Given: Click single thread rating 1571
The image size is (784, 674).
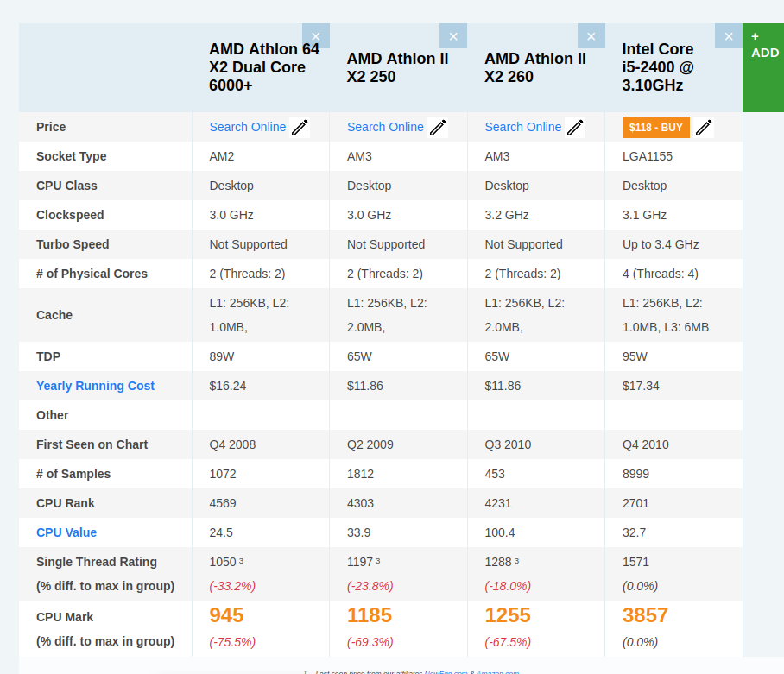Looking at the screenshot, I should pyautogui.click(x=635, y=562).
